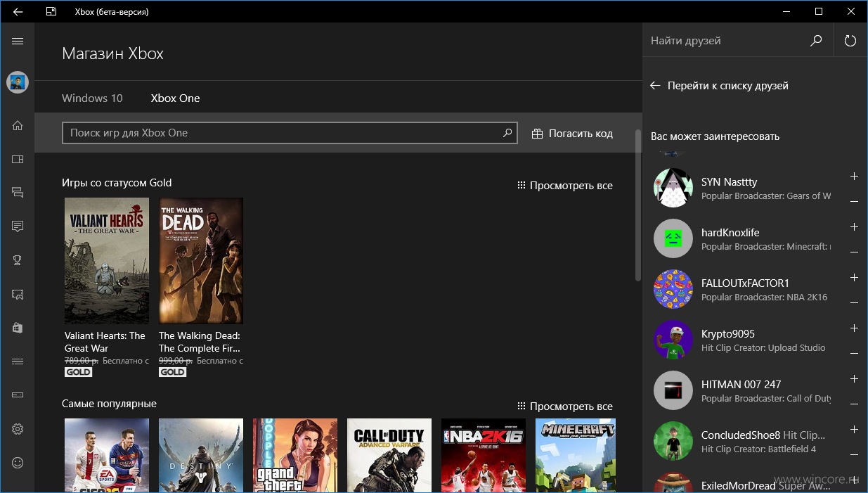Remove HITMAN 007 247 suggestion with minus
Image resolution: width=868 pixels, height=493 pixels.
854,404
